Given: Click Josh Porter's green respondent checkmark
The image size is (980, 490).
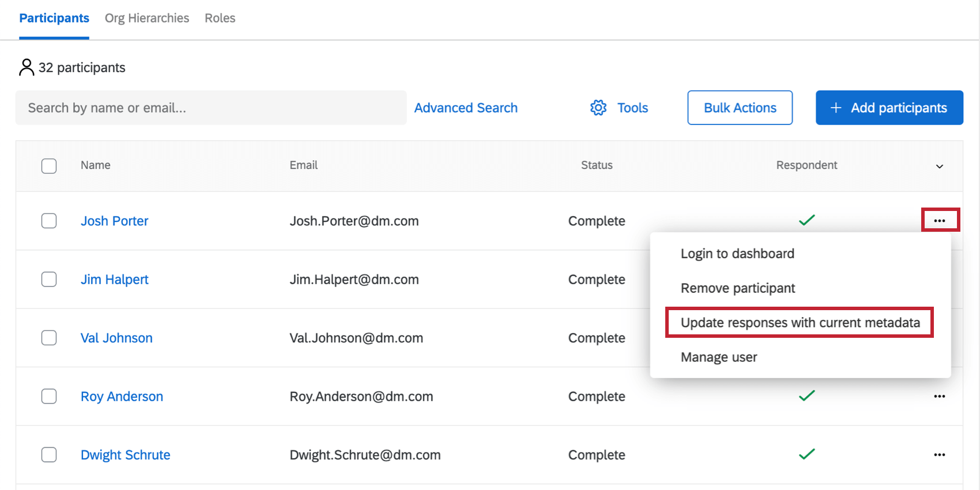Looking at the screenshot, I should tap(806, 220).
